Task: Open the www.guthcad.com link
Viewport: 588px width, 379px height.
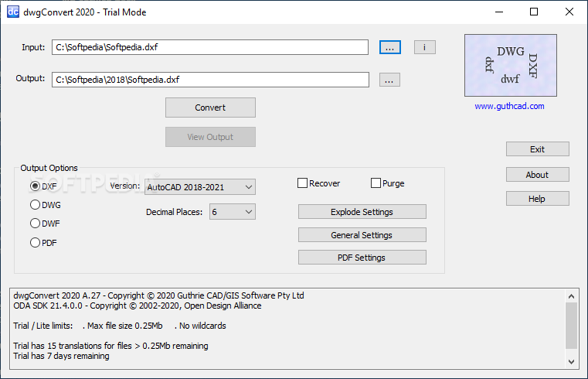Action: [x=509, y=106]
